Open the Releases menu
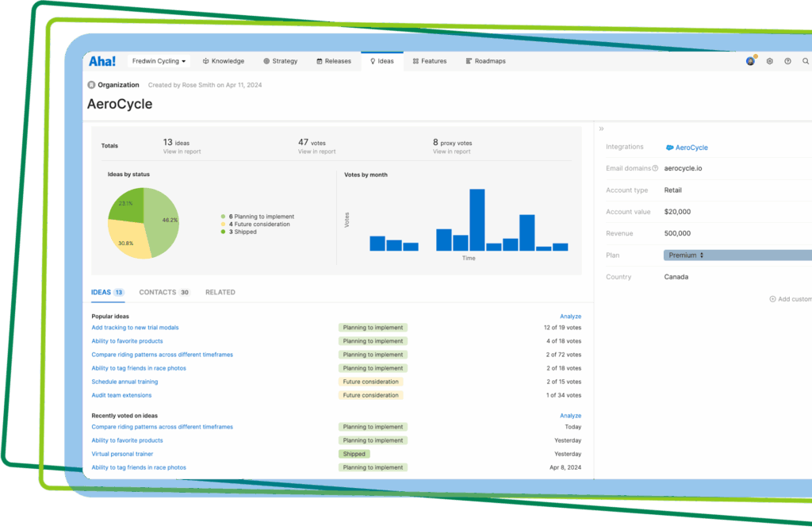The height and width of the screenshot is (530, 812). 334,61
